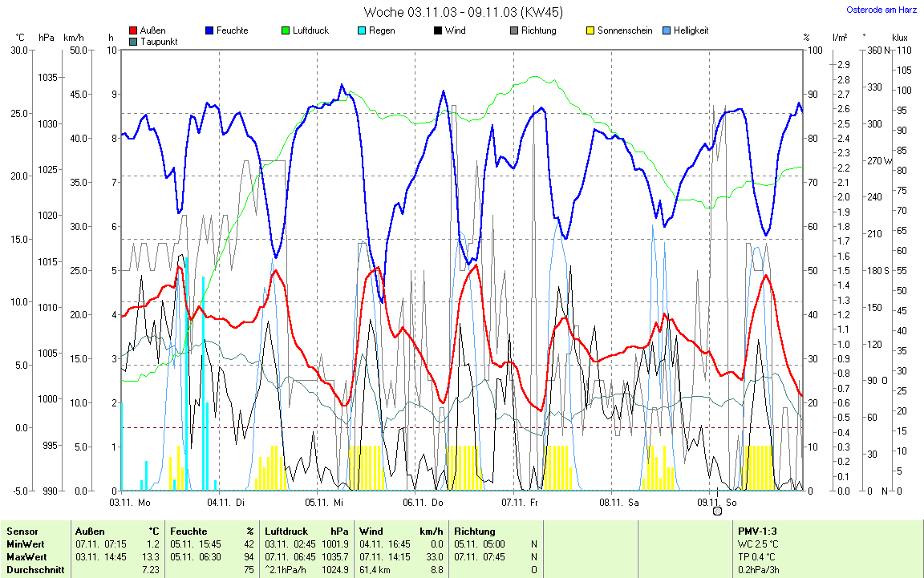Select the 05.11. Mi date label
This screenshot has width=924, height=578.
(324, 503)
